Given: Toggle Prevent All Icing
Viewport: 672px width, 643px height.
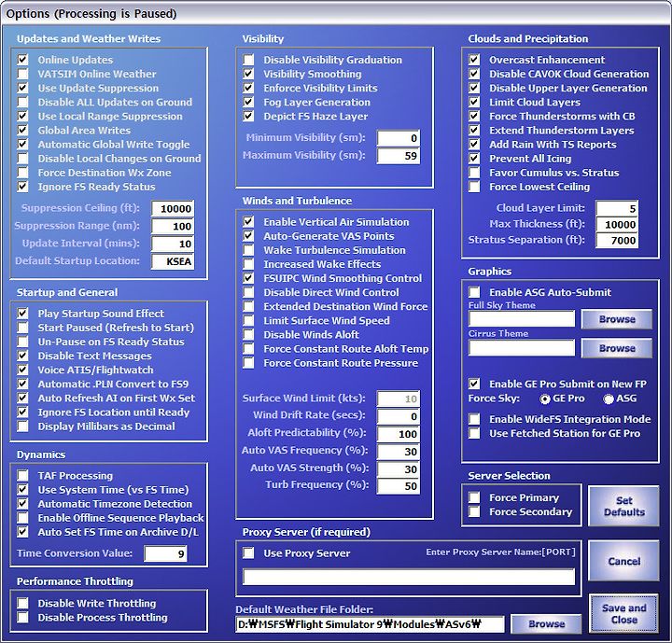Looking at the screenshot, I should point(474,158).
